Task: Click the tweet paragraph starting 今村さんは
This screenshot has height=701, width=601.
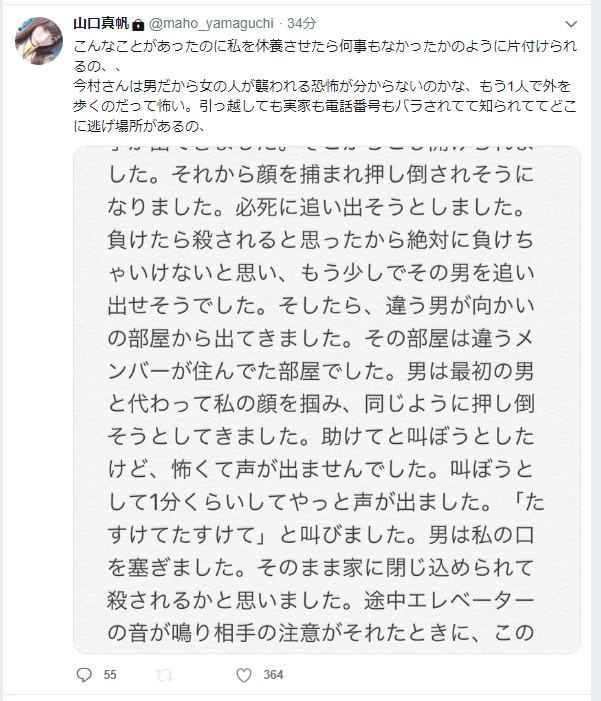Action: [x=325, y=89]
